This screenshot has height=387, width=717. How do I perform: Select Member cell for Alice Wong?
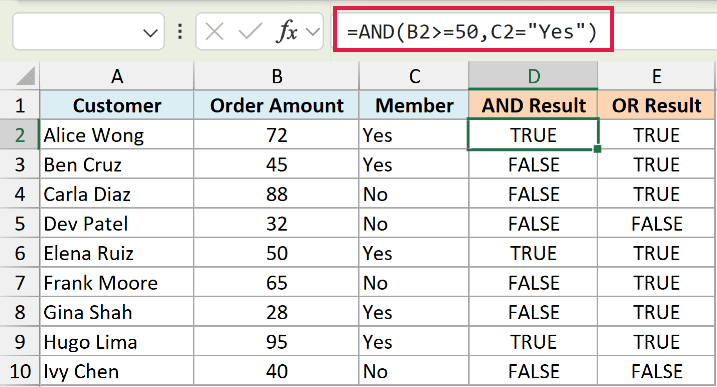click(414, 135)
